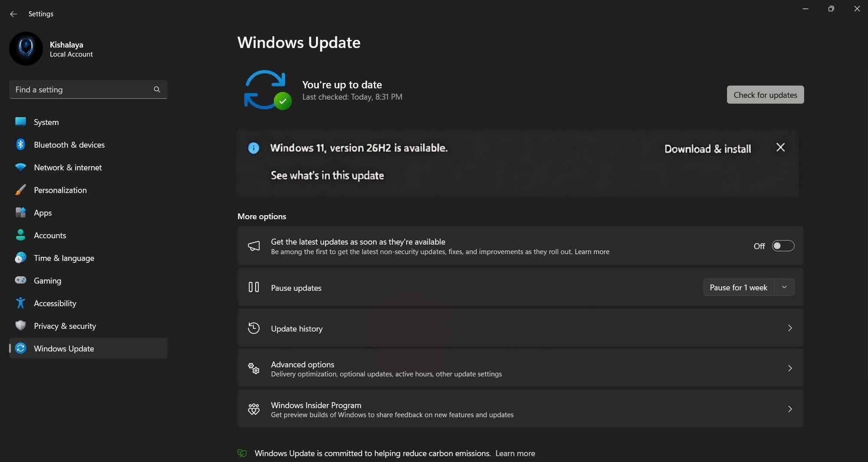Minimize the Settings window
This screenshot has width=868, height=462.
(x=805, y=9)
